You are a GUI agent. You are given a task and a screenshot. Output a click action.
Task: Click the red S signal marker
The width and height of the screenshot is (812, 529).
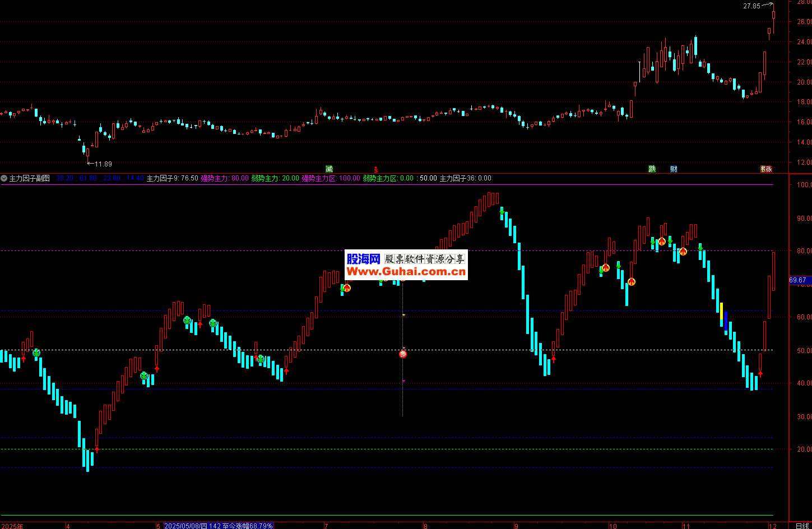(376, 169)
